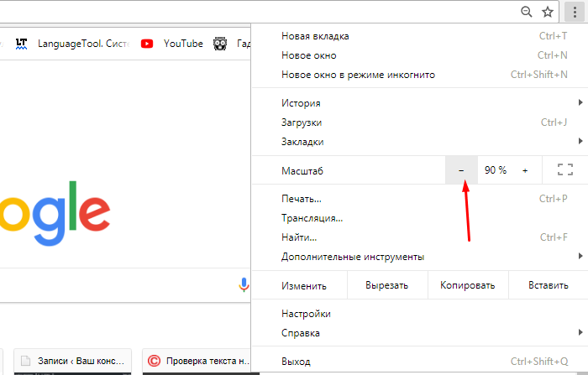Image resolution: width=588 pixels, height=375 pixels.
Task: Open the YouTube bookmark
Action: tap(172, 44)
